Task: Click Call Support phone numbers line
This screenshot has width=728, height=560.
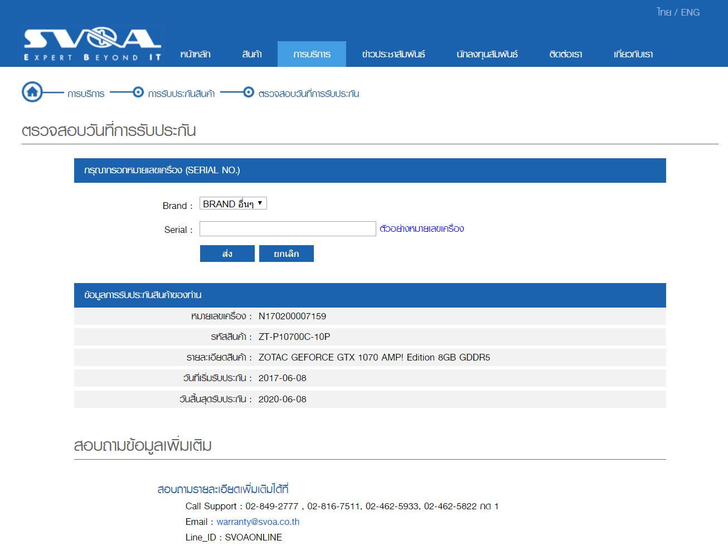Action: point(342,506)
